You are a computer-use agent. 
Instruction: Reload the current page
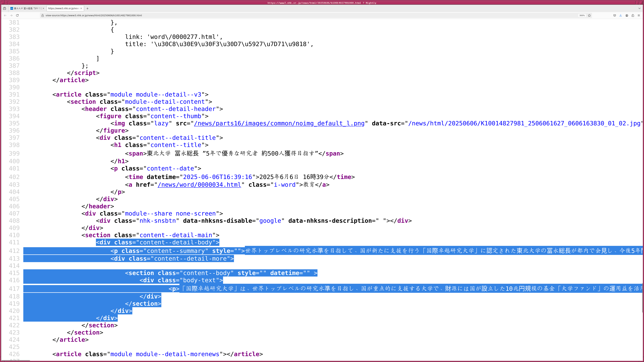17,15
